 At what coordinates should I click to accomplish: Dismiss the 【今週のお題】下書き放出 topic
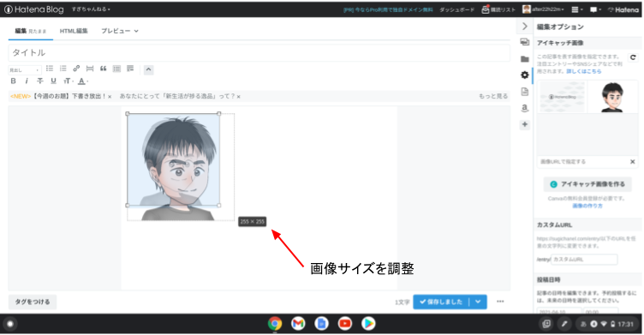(110, 97)
